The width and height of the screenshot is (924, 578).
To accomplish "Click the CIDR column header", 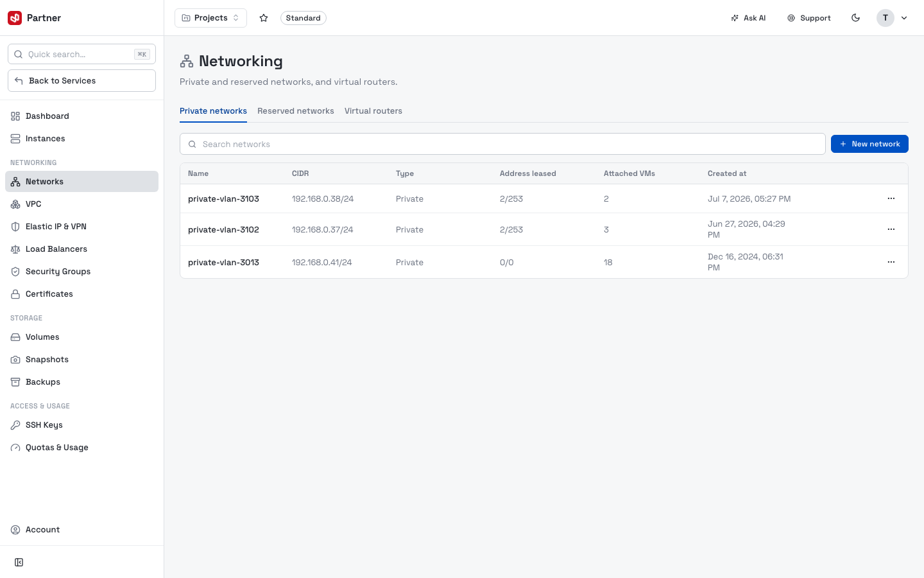I will coord(300,173).
